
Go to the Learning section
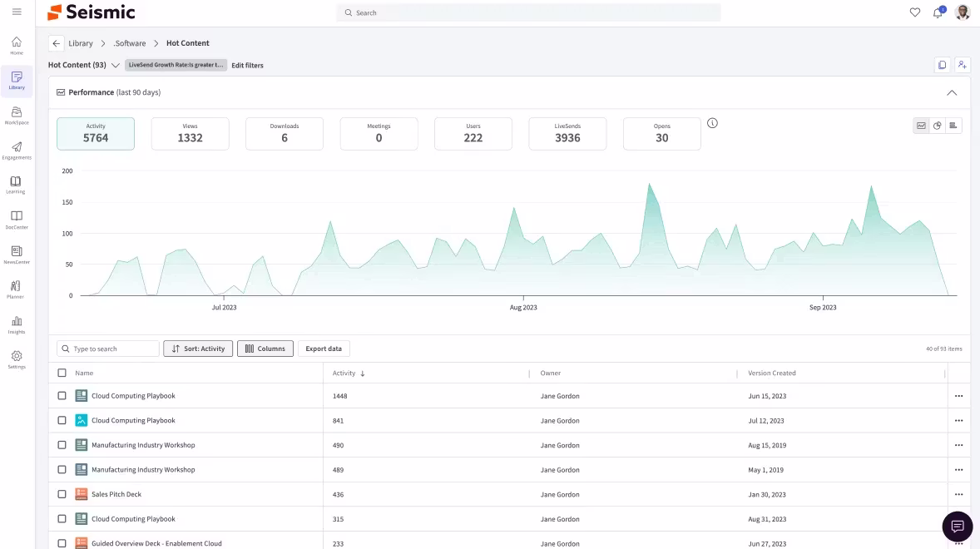[x=17, y=185]
